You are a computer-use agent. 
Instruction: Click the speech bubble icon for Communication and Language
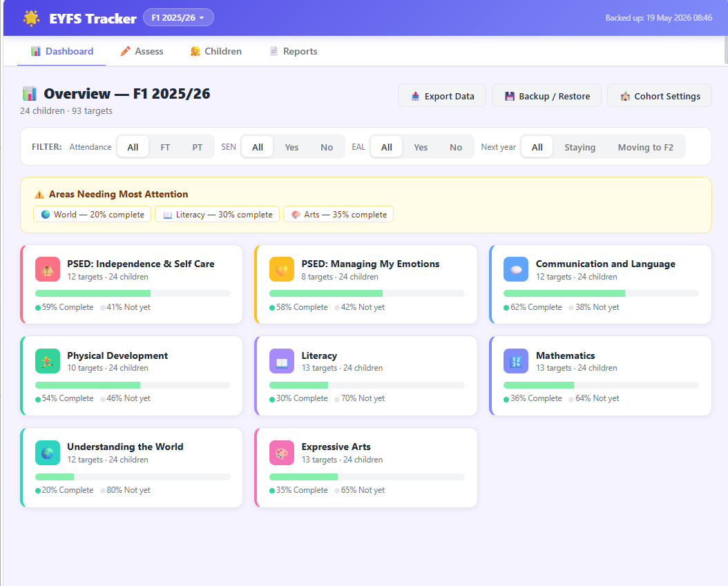click(516, 269)
